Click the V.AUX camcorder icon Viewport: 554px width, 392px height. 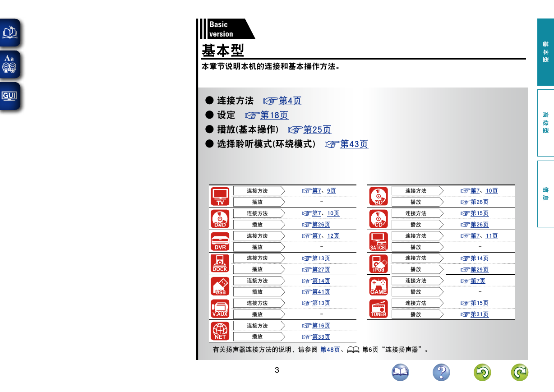coord(220,309)
